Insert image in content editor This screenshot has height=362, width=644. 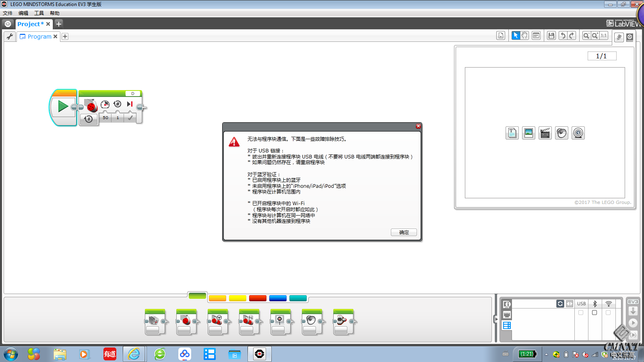coord(528,133)
